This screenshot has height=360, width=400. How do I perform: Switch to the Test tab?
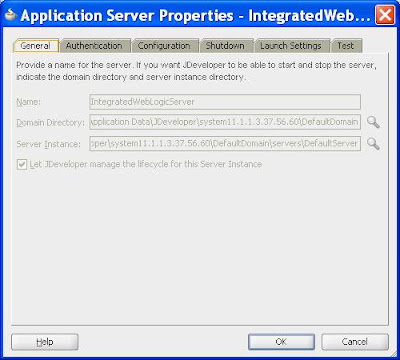click(x=346, y=46)
